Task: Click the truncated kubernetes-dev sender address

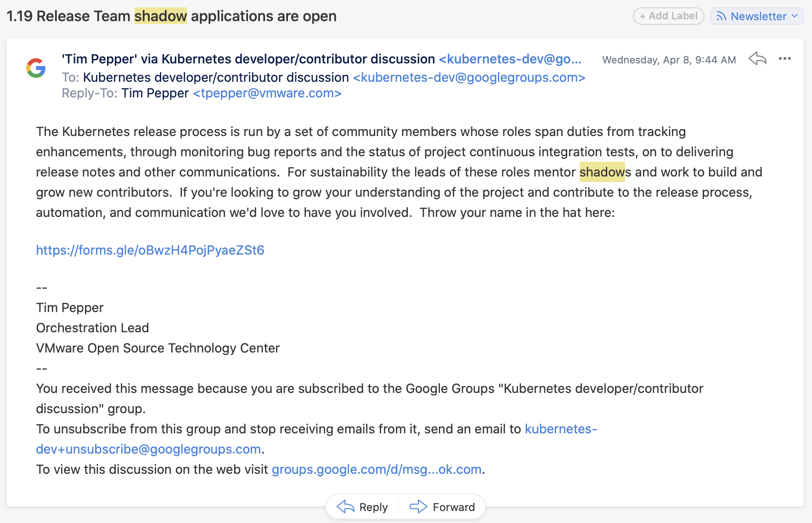Action: tap(510, 59)
